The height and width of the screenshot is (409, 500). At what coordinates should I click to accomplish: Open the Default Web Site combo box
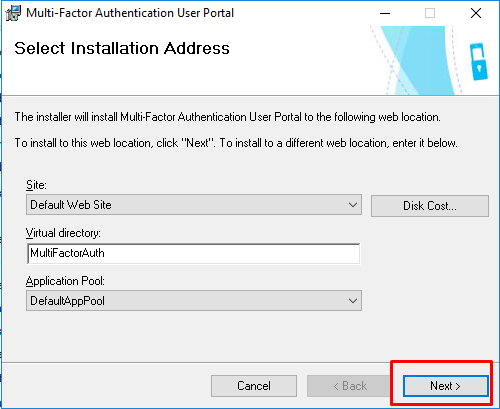click(194, 205)
